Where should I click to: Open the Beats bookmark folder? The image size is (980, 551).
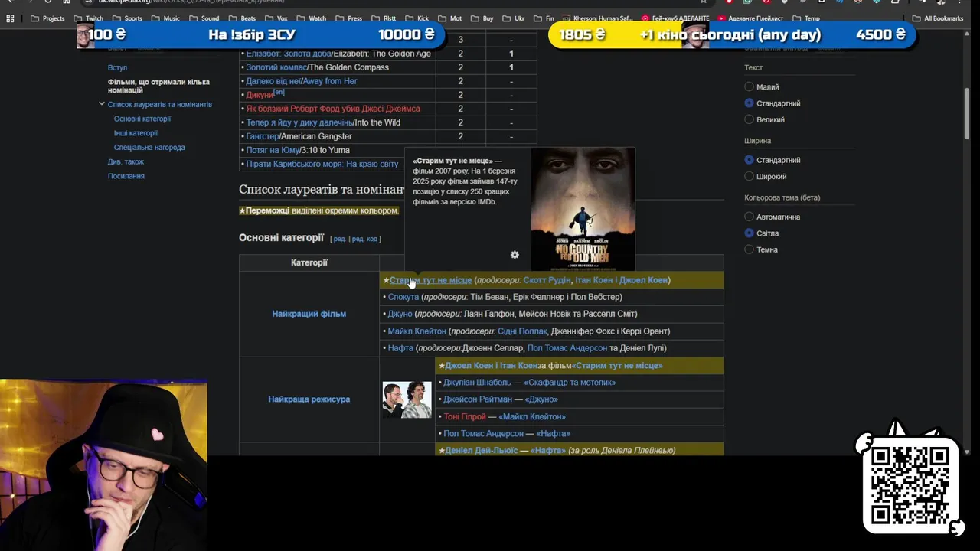click(242, 18)
